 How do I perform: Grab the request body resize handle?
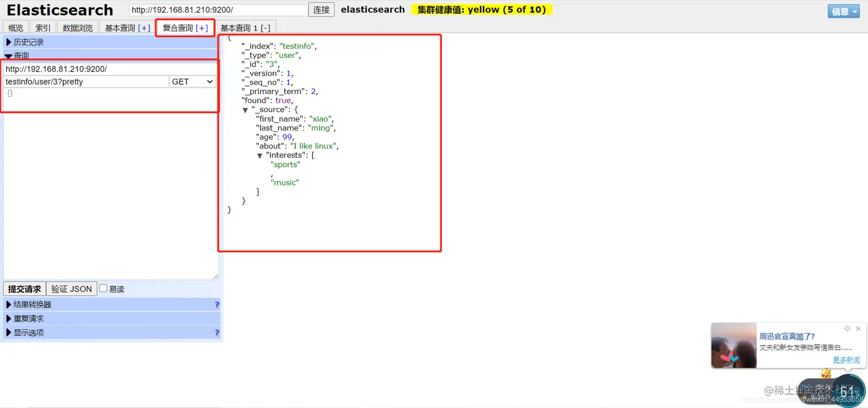215,276
